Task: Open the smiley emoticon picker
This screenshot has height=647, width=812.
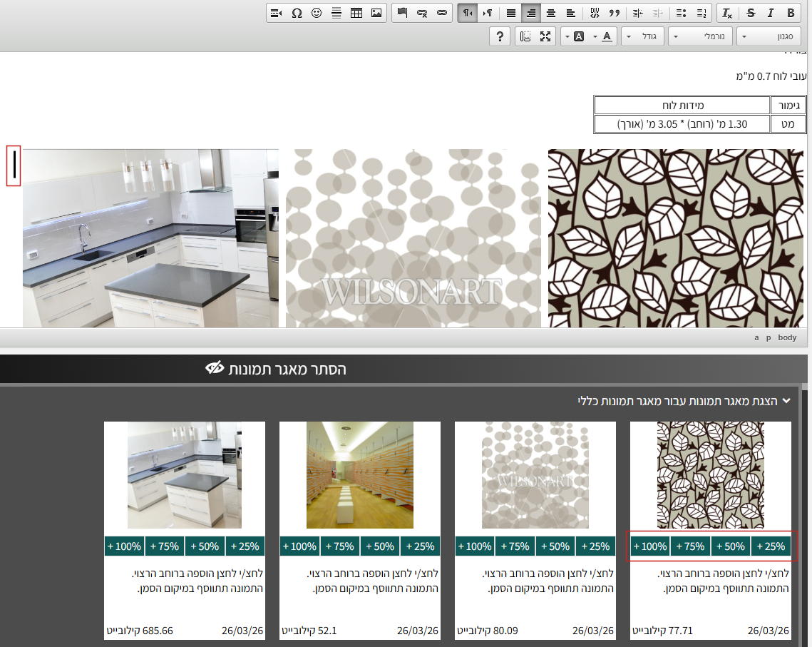Action: pyautogui.click(x=317, y=13)
